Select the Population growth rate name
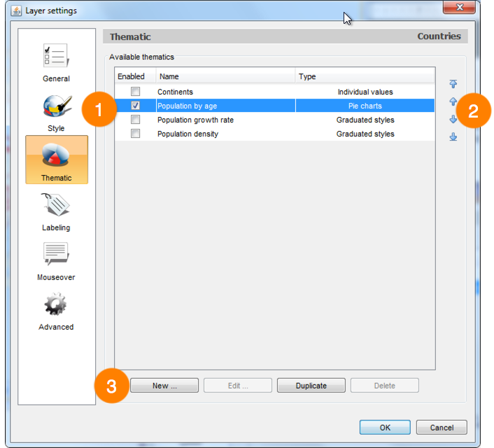494x448 pixels. tap(195, 120)
